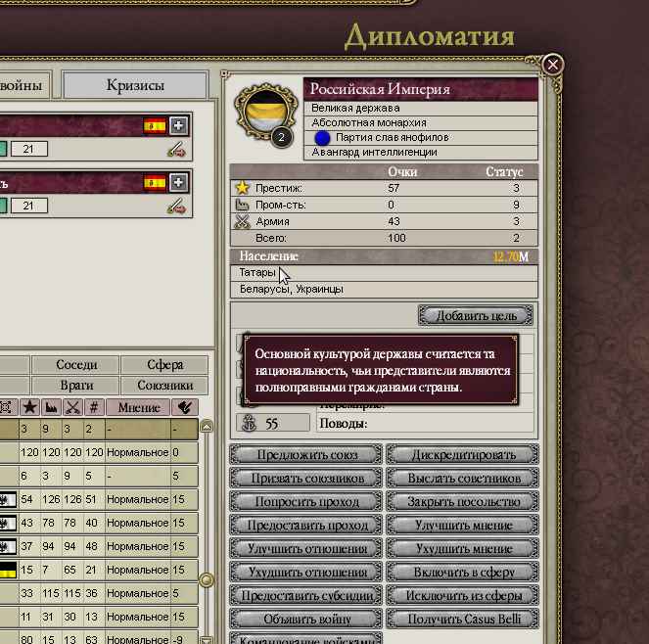649x644 pixels.
Task: Expand the first war entry with the plus button
Action: click(177, 125)
